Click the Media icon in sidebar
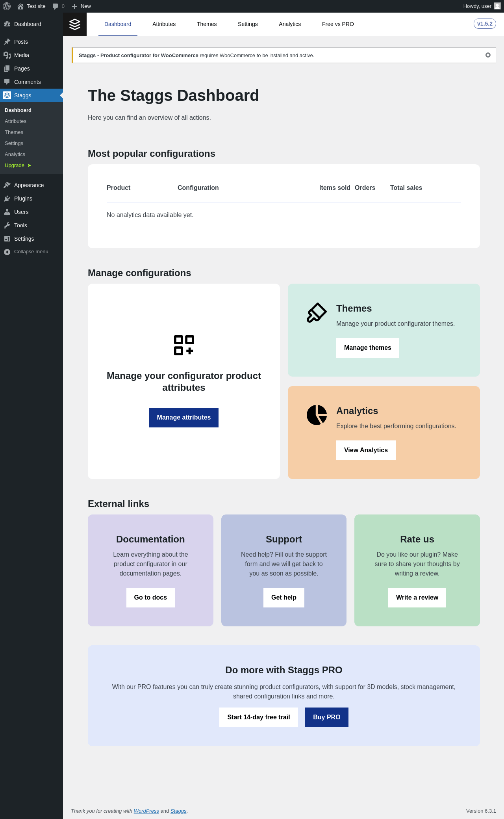The image size is (504, 819). pos(7,55)
